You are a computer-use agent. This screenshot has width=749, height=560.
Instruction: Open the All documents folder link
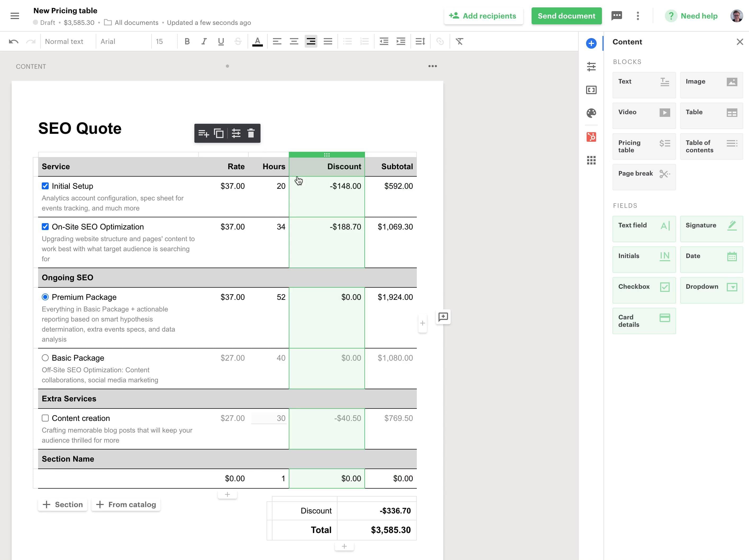131,22
